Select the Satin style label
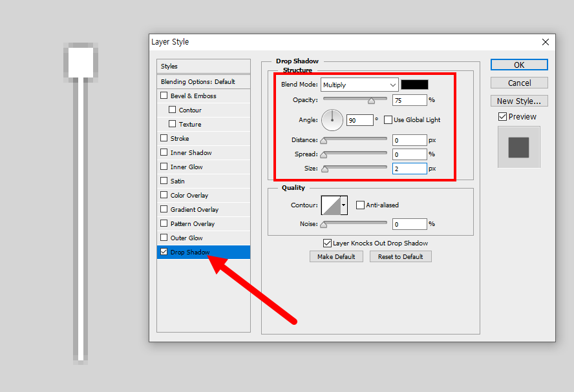 coord(178,181)
